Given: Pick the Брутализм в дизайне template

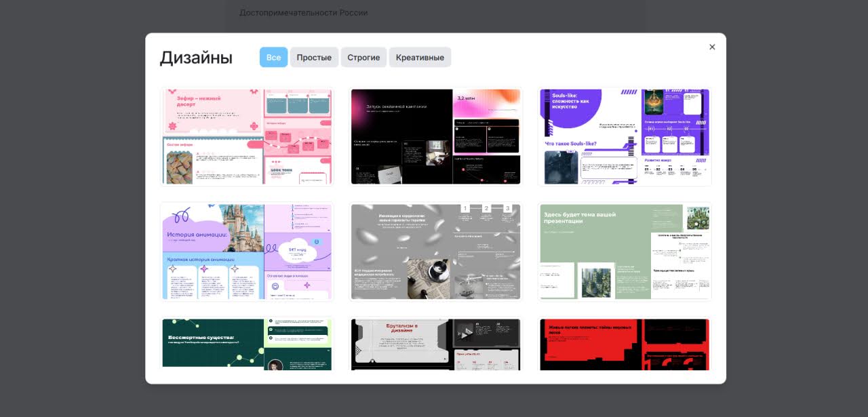Looking at the screenshot, I should [435, 344].
